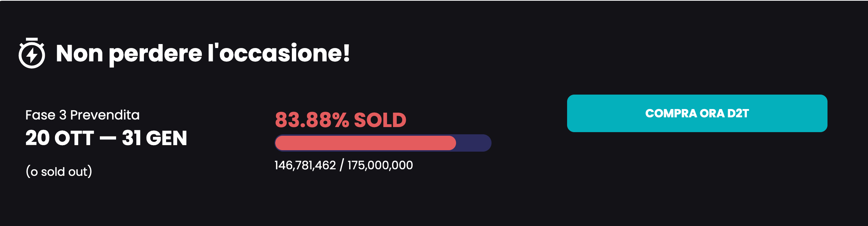868x226 pixels.
Task: Select the 146,781,462 sold tokens number
Action: [x=305, y=165]
